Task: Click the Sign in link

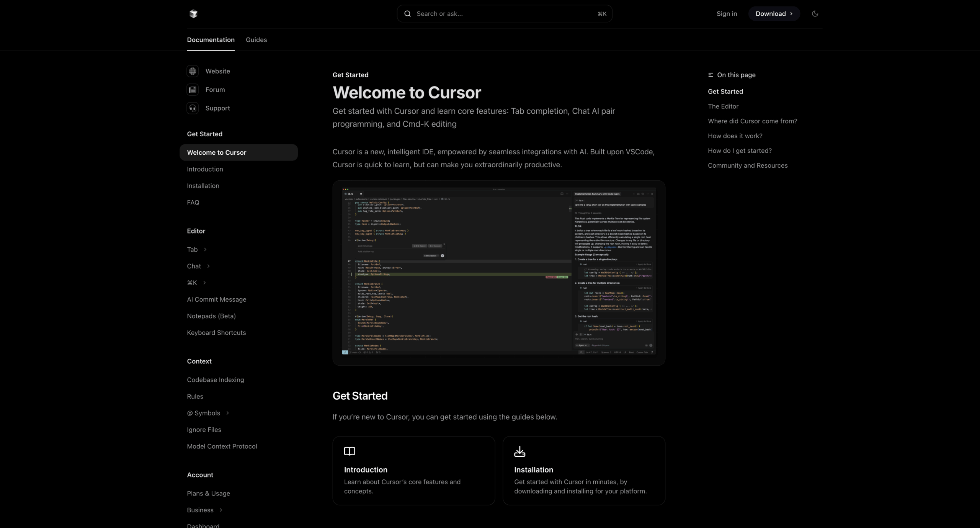Action: (x=727, y=14)
